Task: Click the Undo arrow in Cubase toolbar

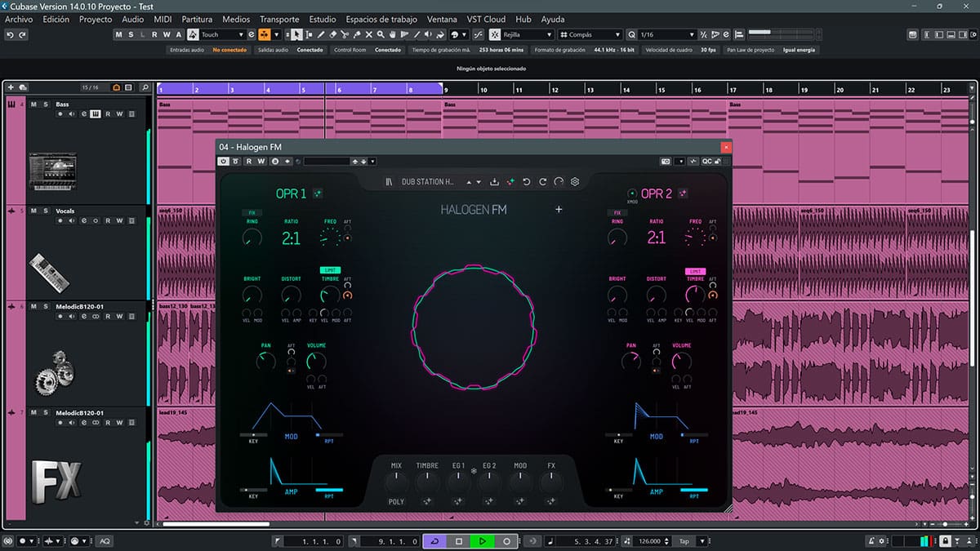Action: pyautogui.click(x=11, y=34)
